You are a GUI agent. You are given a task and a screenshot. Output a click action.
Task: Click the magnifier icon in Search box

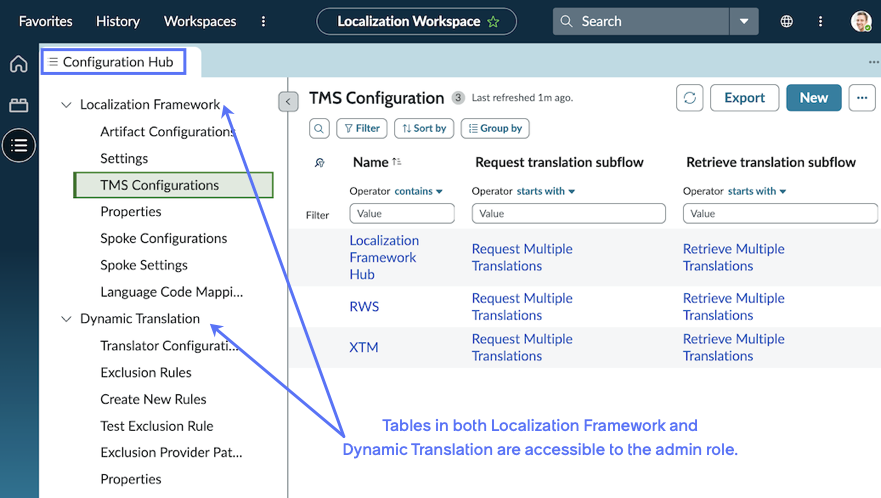click(x=566, y=21)
